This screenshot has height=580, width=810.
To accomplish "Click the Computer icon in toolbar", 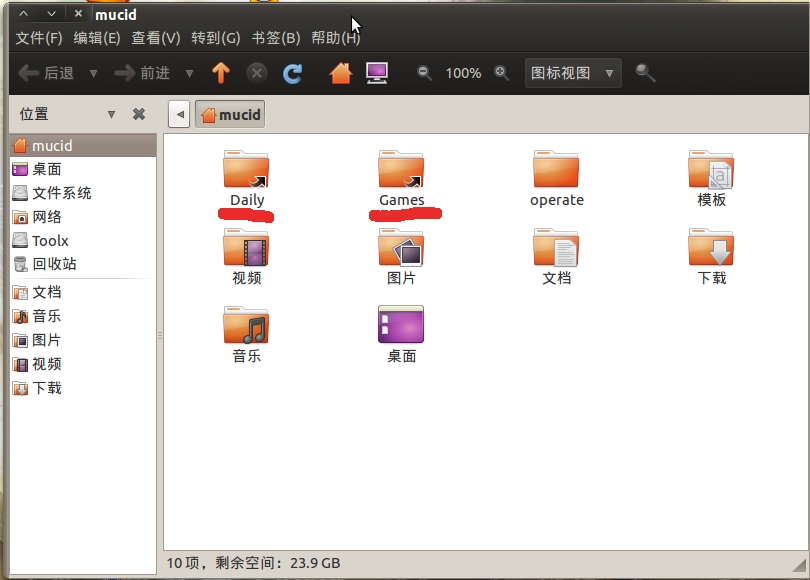I will tap(377, 73).
